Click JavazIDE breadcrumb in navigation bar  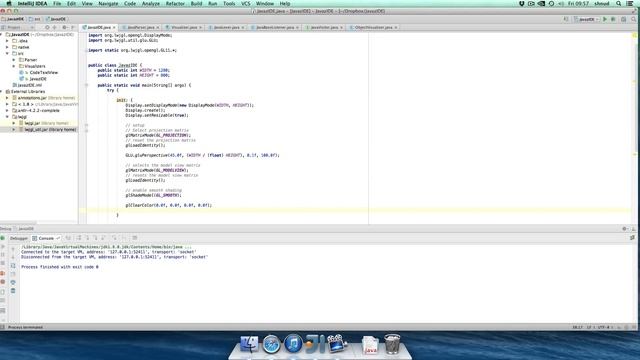coord(13,19)
